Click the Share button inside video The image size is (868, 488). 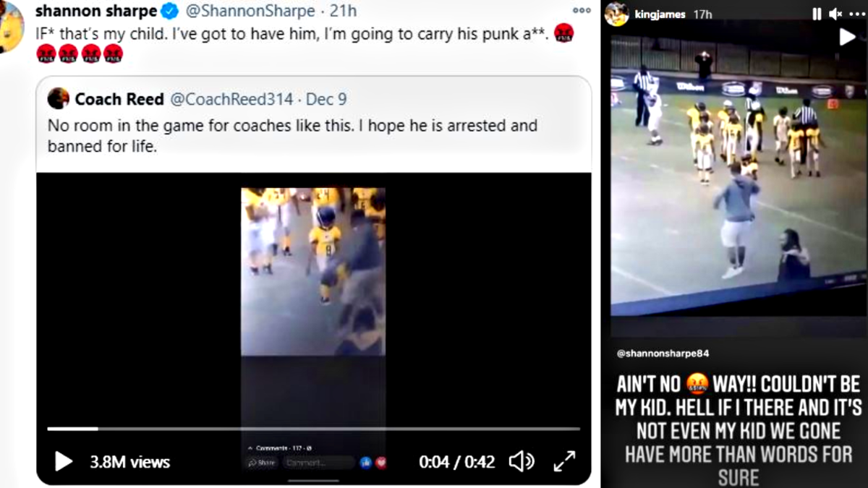point(264,463)
